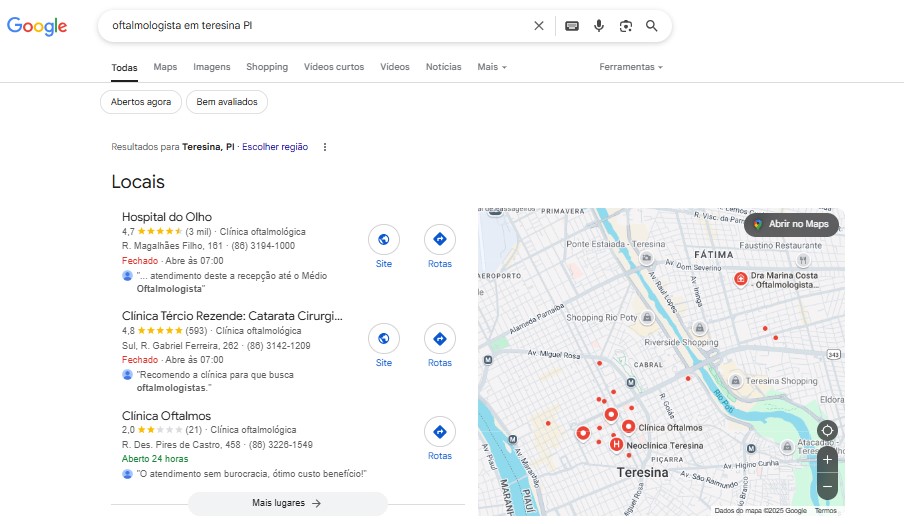Open the Hospital do Olho Site globe icon
904x524 pixels.
(384, 239)
